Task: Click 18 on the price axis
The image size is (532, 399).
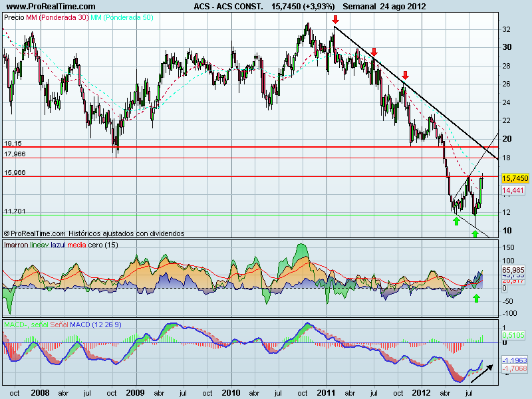Action: (506, 158)
